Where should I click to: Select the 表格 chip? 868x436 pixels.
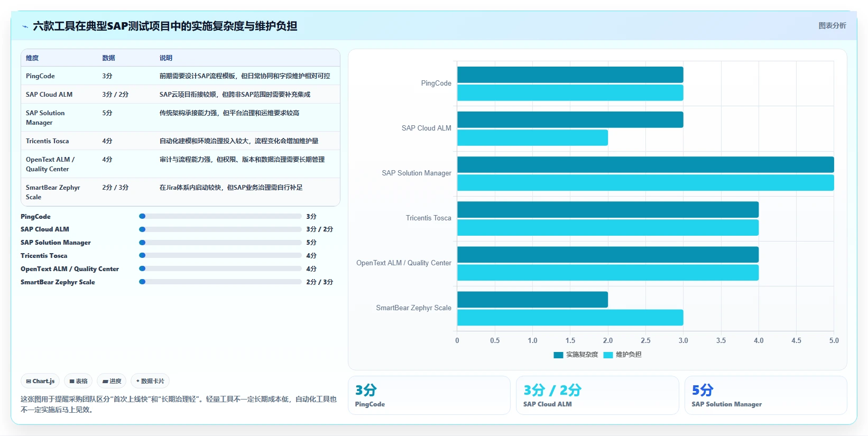[x=78, y=381]
